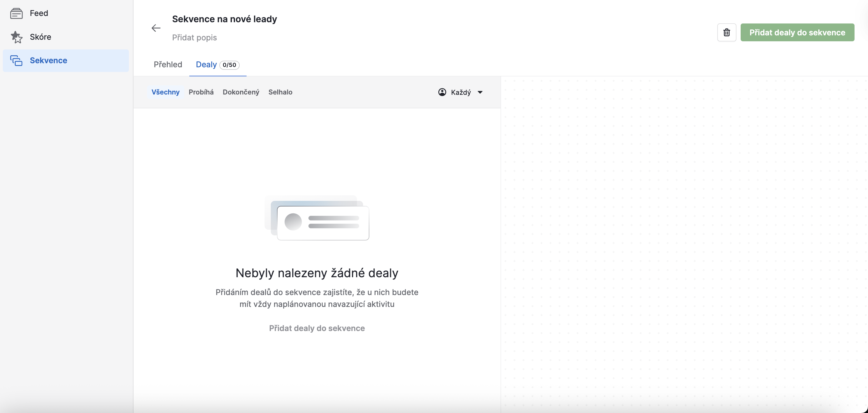Click the Skóre star icon
868x413 pixels.
[17, 37]
